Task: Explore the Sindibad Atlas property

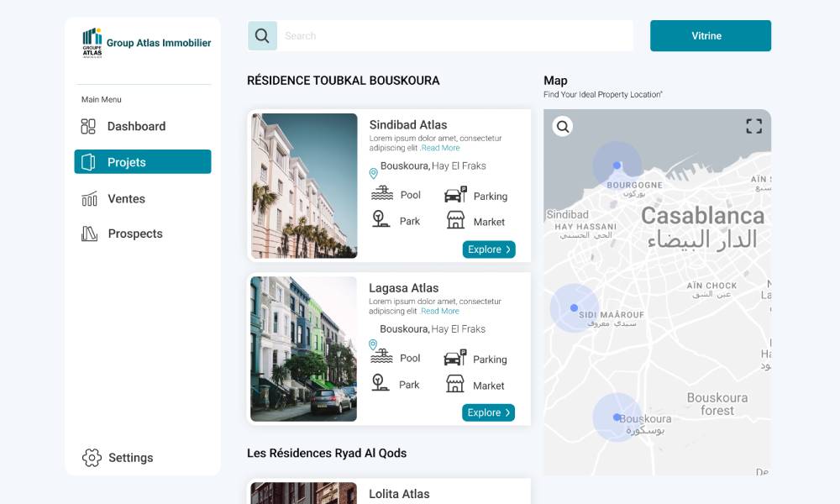Action: (x=489, y=249)
